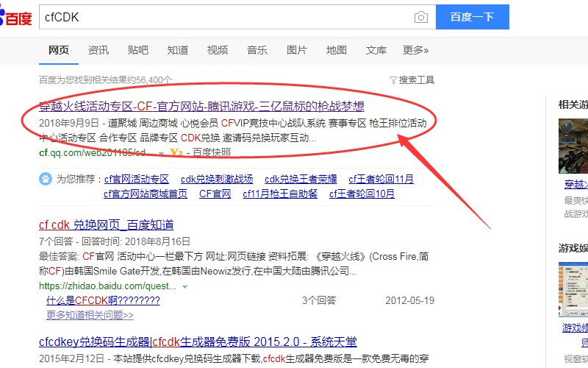Open cf cdk 兑换网页_百度知道 result
Viewport: 588px width, 368px height.
(106, 225)
